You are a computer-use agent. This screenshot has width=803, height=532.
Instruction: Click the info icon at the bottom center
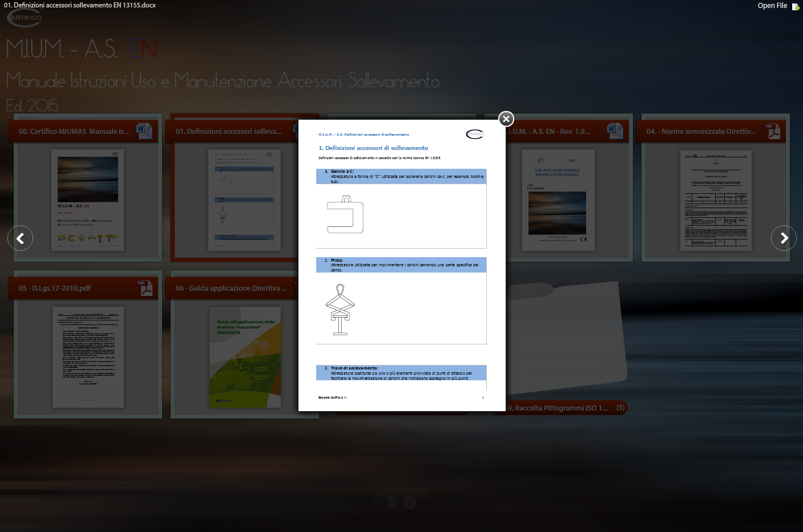coord(410,502)
